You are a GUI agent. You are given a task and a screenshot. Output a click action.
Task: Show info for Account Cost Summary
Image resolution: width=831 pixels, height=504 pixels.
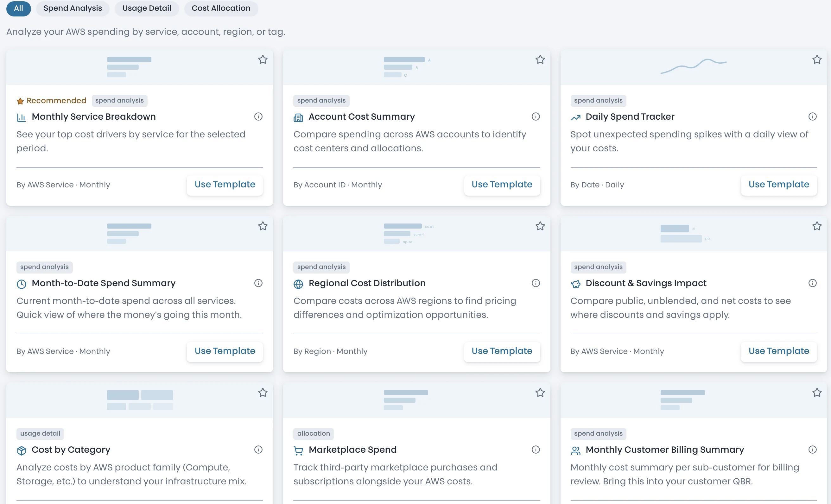536,117
